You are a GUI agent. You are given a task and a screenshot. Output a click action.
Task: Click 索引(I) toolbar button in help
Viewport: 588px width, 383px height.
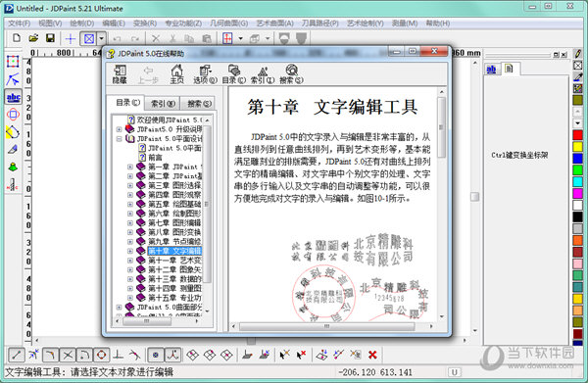263,74
